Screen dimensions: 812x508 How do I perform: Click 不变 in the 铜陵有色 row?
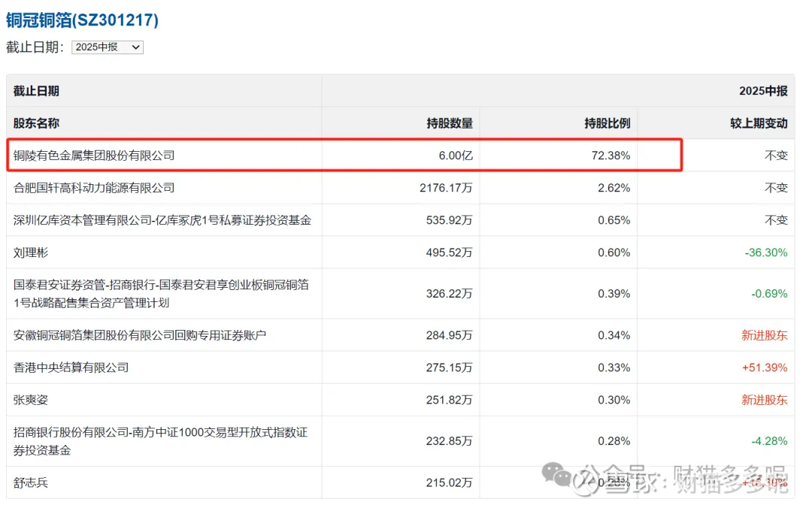pyautogui.click(x=776, y=156)
